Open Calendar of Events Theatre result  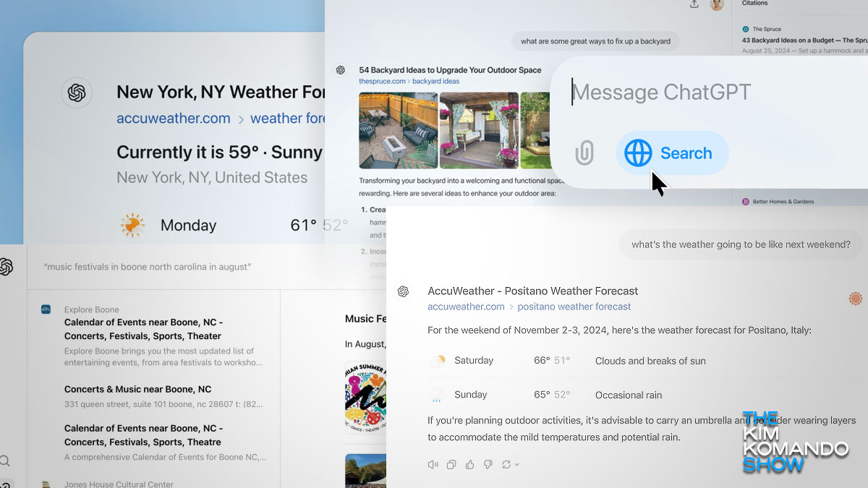143,435
